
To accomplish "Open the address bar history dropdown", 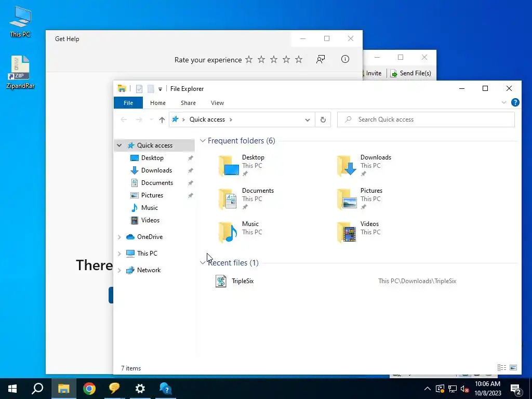I will coord(308,120).
